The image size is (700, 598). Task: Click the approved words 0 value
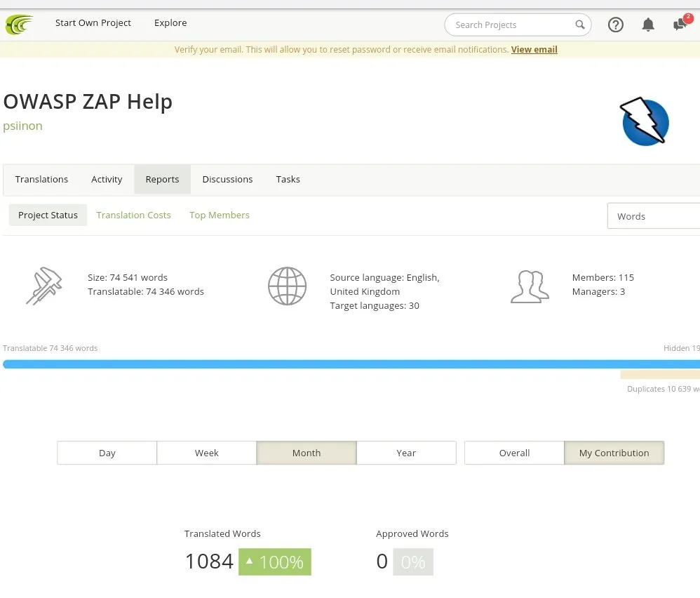(x=382, y=562)
